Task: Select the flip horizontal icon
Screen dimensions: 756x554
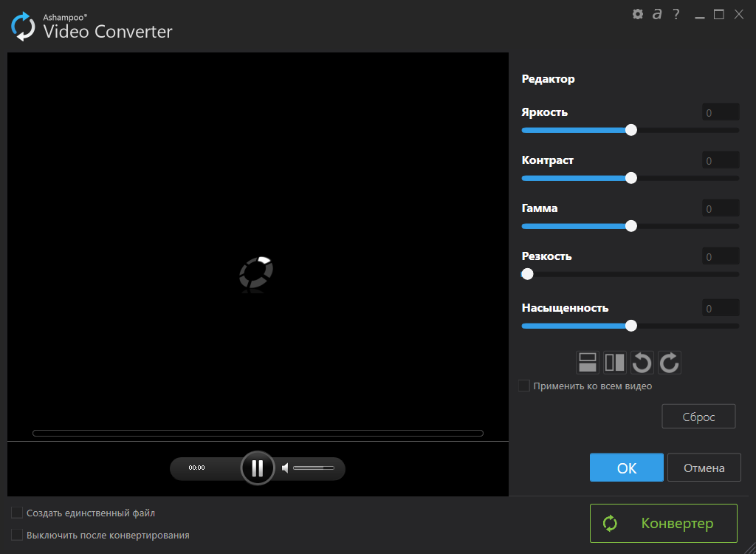Action: [x=614, y=362]
